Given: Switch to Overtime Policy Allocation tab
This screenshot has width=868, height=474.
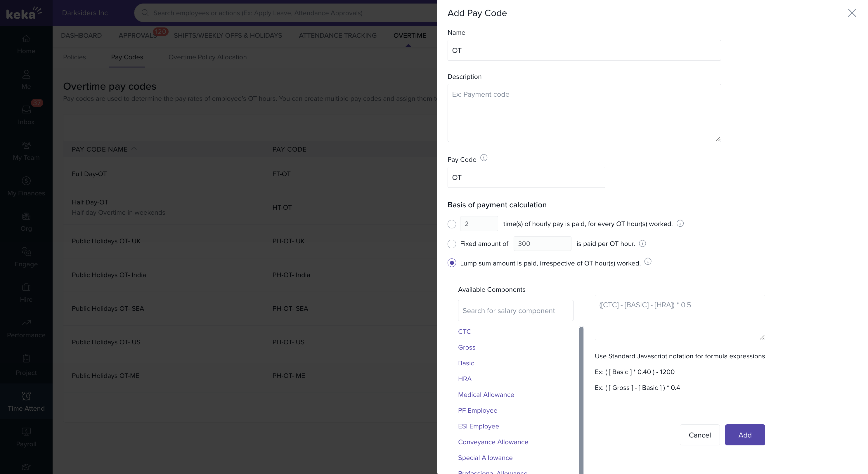Looking at the screenshot, I should tap(207, 57).
